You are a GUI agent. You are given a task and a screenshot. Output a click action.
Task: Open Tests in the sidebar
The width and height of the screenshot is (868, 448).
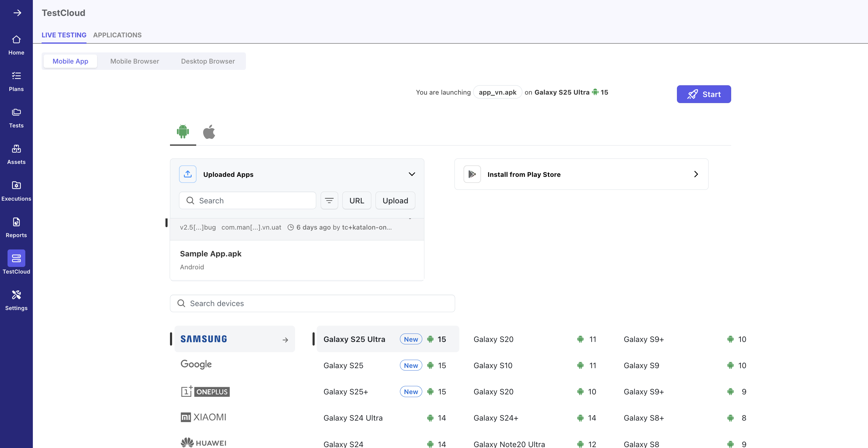(x=16, y=118)
